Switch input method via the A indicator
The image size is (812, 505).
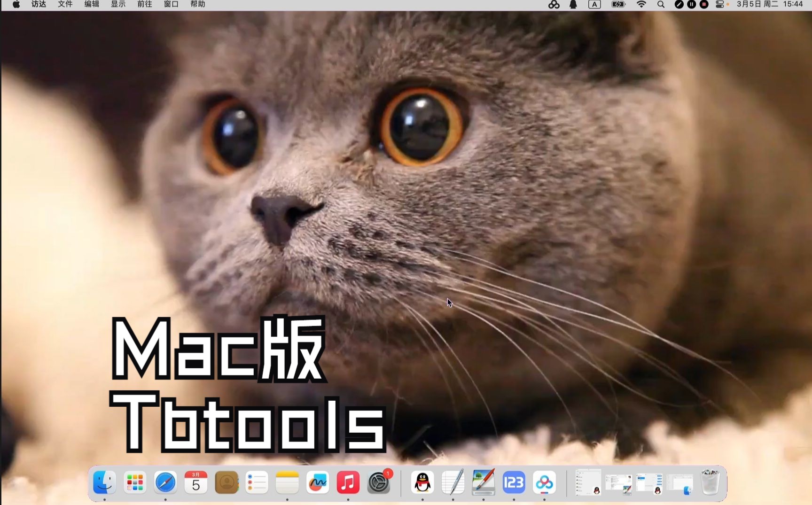(x=594, y=4)
